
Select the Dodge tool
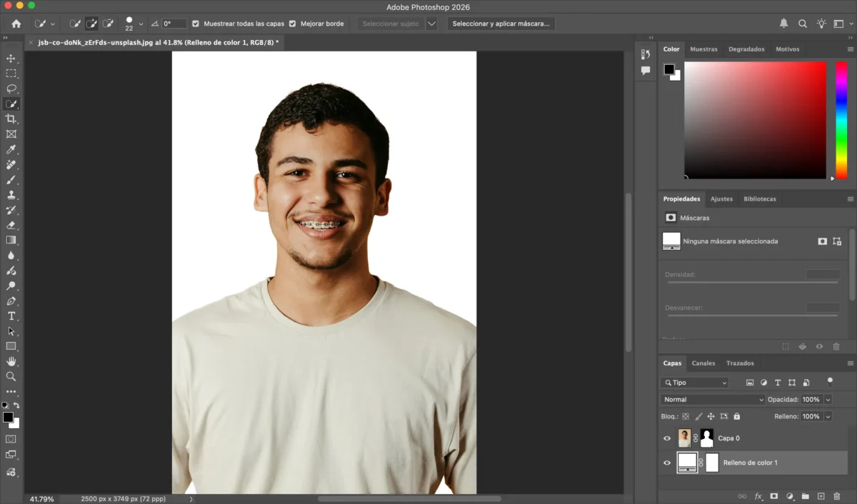click(11, 286)
